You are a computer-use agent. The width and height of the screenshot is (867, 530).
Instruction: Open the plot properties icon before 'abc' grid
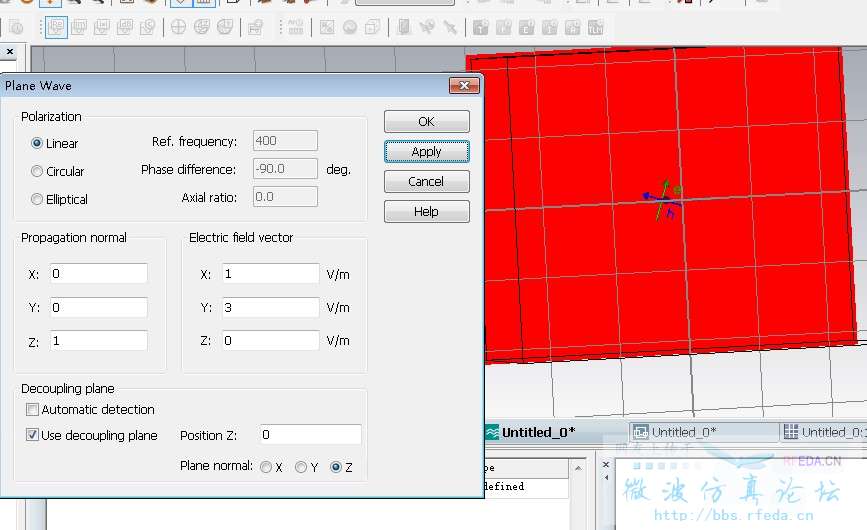[255, 27]
